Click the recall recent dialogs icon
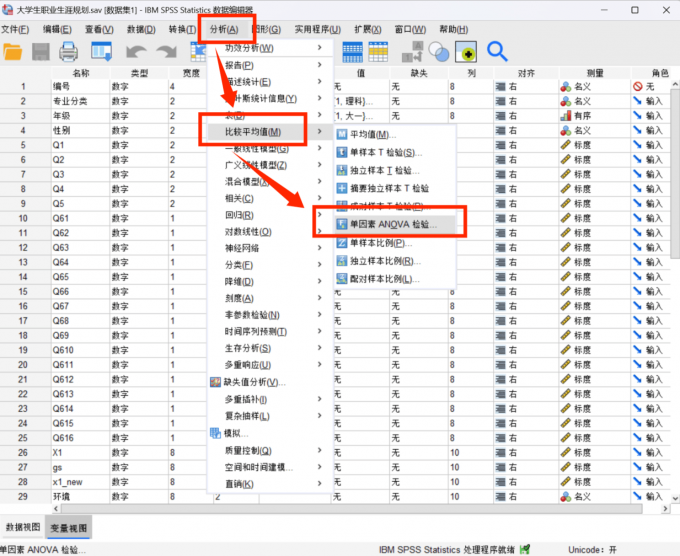 point(102,52)
